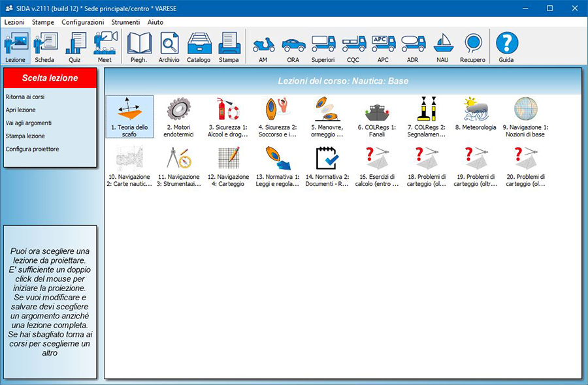The width and height of the screenshot is (588, 385).
Task: Open the Catalogo drawer icon
Action: (199, 47)
